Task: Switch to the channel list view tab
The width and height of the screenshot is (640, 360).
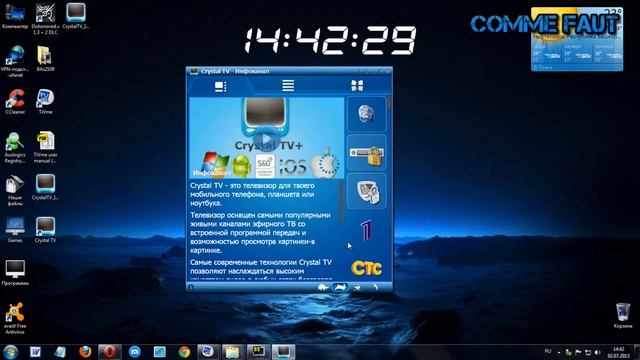Action: 288,86
